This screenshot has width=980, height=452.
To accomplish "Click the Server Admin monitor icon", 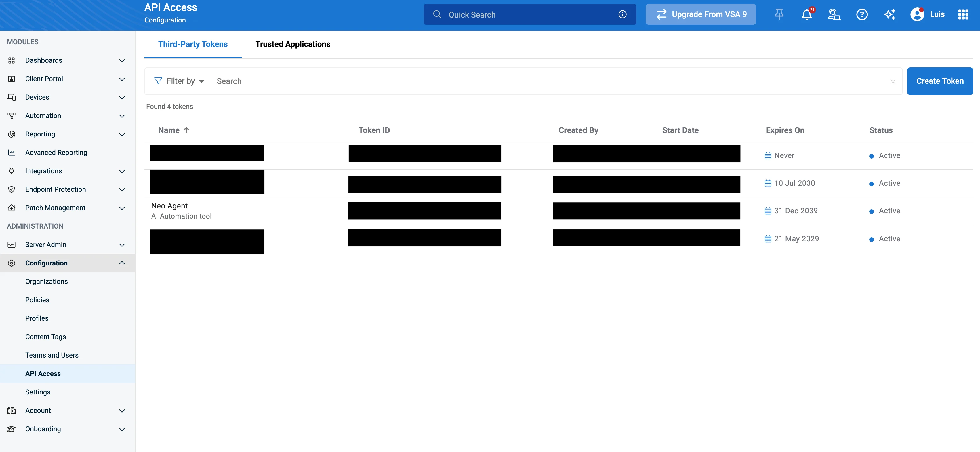I will tap(12, 244).
